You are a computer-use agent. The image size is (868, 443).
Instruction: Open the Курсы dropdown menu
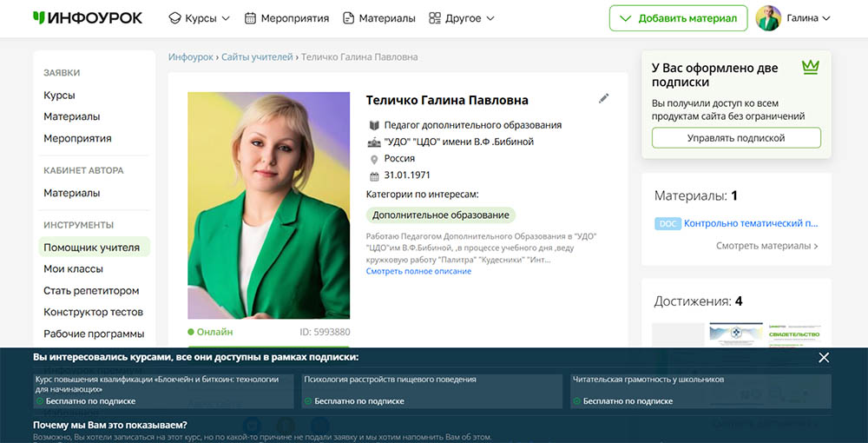click(200, 18)
